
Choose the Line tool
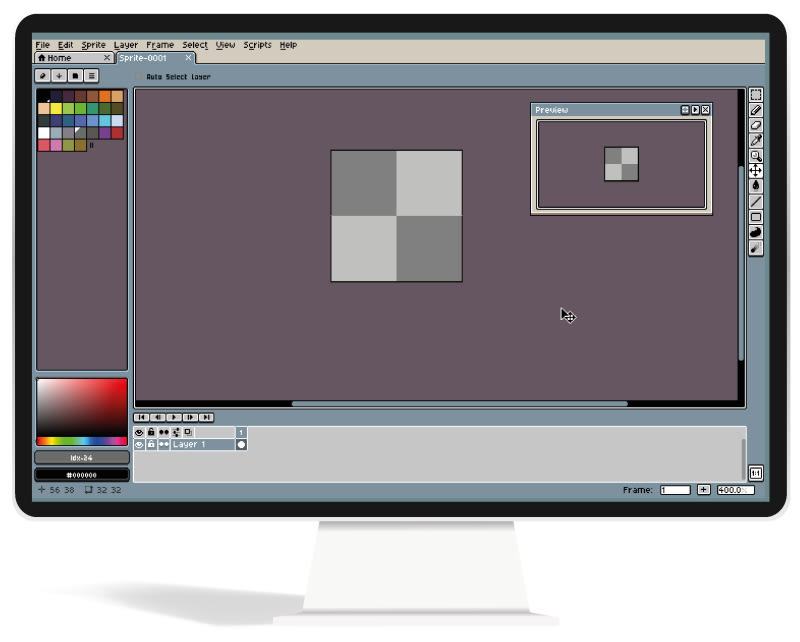(x=756, y=201)
